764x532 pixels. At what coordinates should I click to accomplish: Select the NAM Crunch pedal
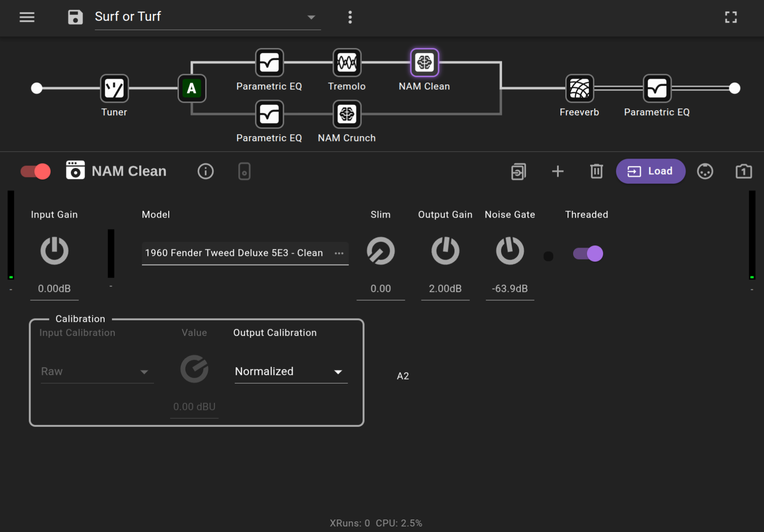tap(347, 114)
